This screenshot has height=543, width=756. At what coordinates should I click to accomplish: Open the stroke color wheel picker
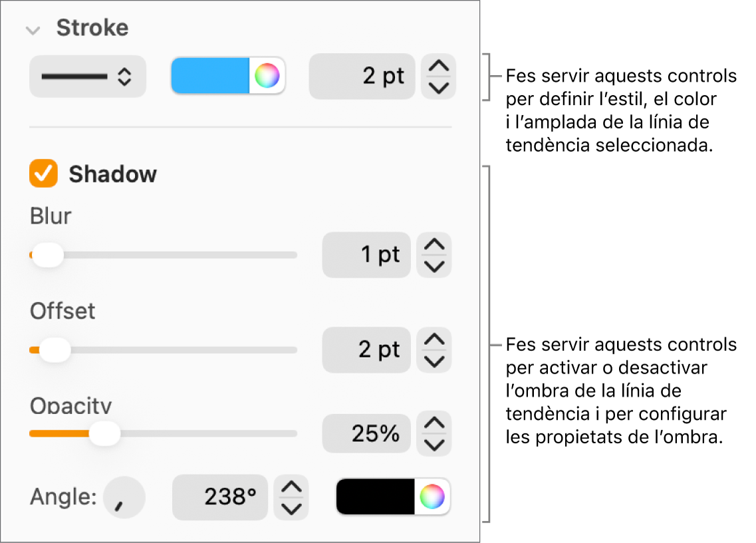(267, 76)
